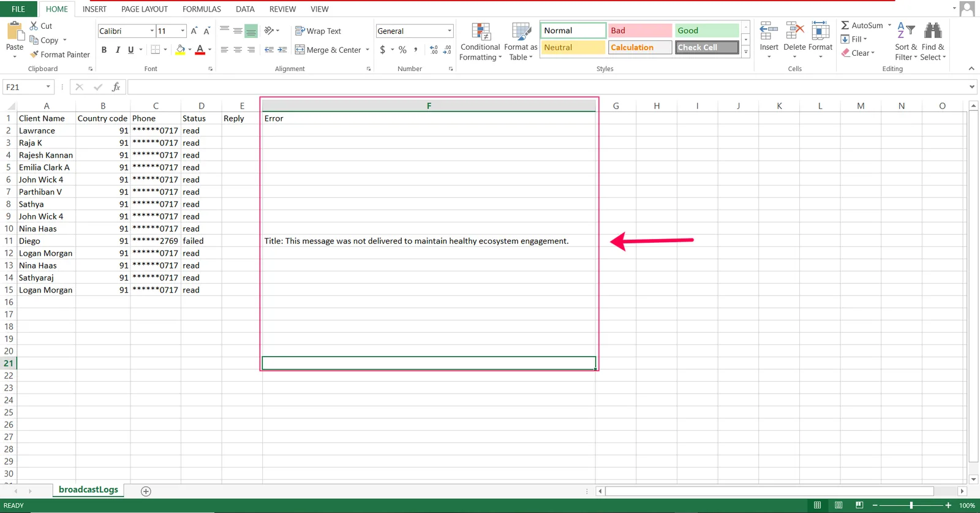This screenshot has width=980, height=513.
Task: Click the Insert Function fx button
Action: click(116, 87)
